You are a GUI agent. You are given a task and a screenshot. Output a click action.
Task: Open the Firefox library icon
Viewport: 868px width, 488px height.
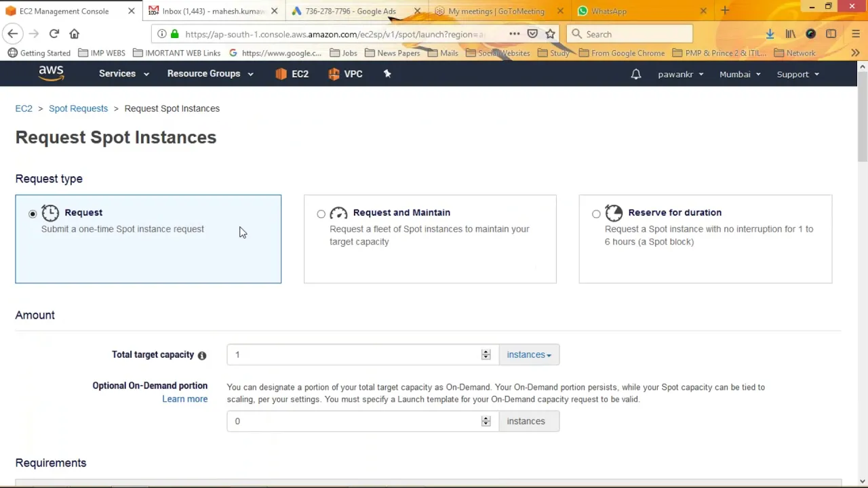(x=790, y=34)
